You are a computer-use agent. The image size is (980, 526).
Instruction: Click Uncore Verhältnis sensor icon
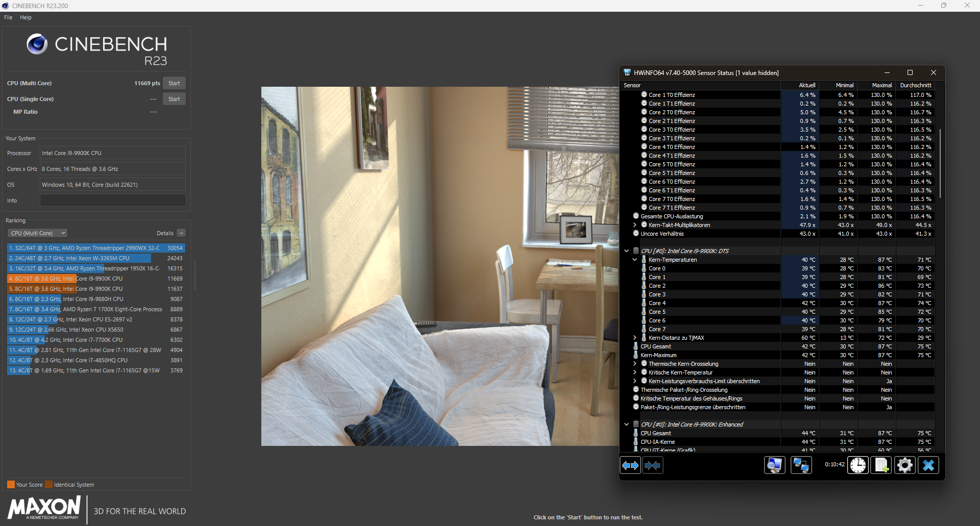pos(636,233)
